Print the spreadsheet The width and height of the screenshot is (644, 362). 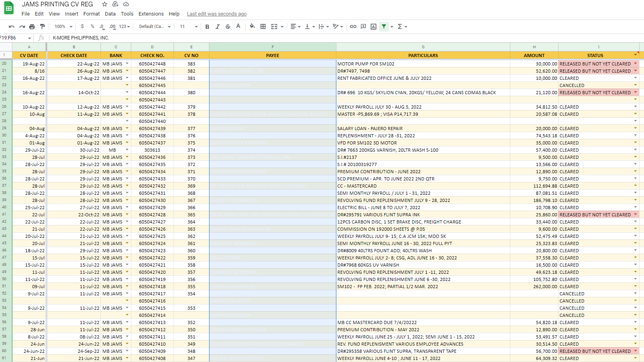click(32, 27)
